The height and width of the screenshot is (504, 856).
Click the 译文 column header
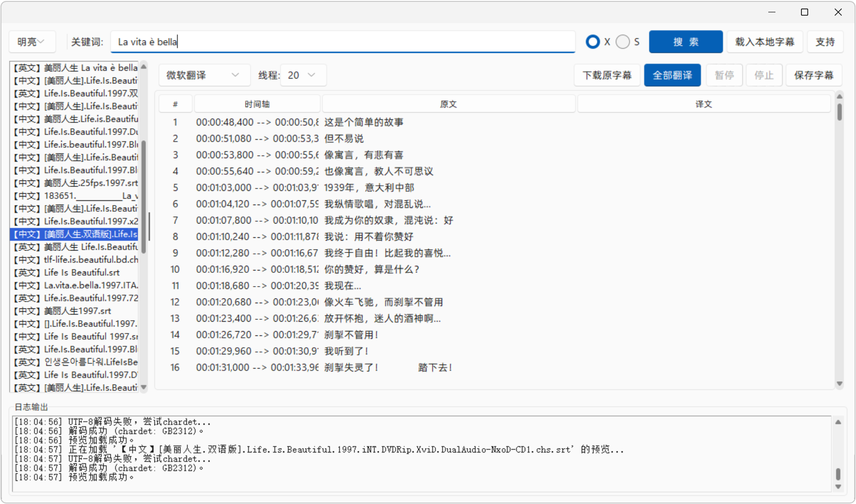(704, 104)
